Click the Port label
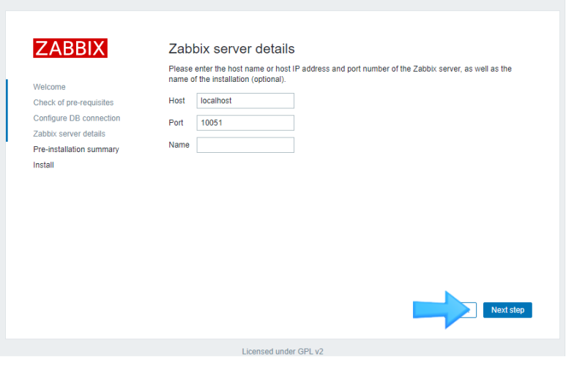This screenshot has width=566, height=392. tap(176, 123)
